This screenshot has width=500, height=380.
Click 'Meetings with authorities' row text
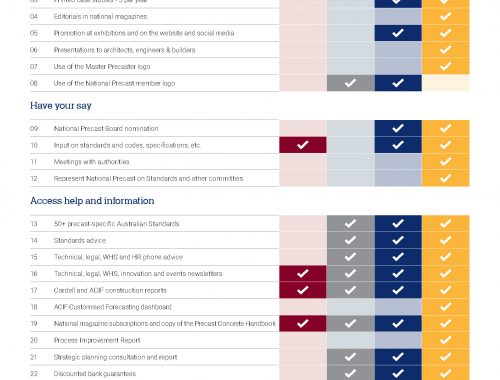pyautogui.click(x=91, y=162)
